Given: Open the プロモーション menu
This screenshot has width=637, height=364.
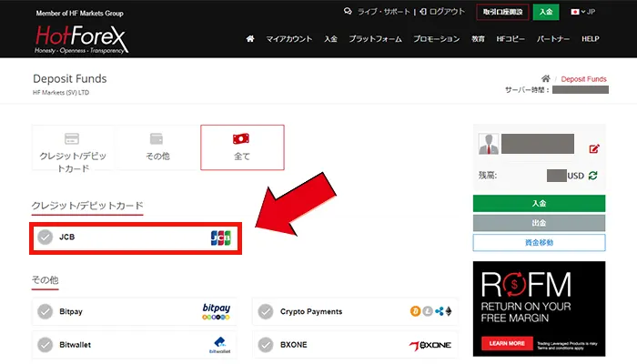Looking at the screenshot, I should [436, 39].
